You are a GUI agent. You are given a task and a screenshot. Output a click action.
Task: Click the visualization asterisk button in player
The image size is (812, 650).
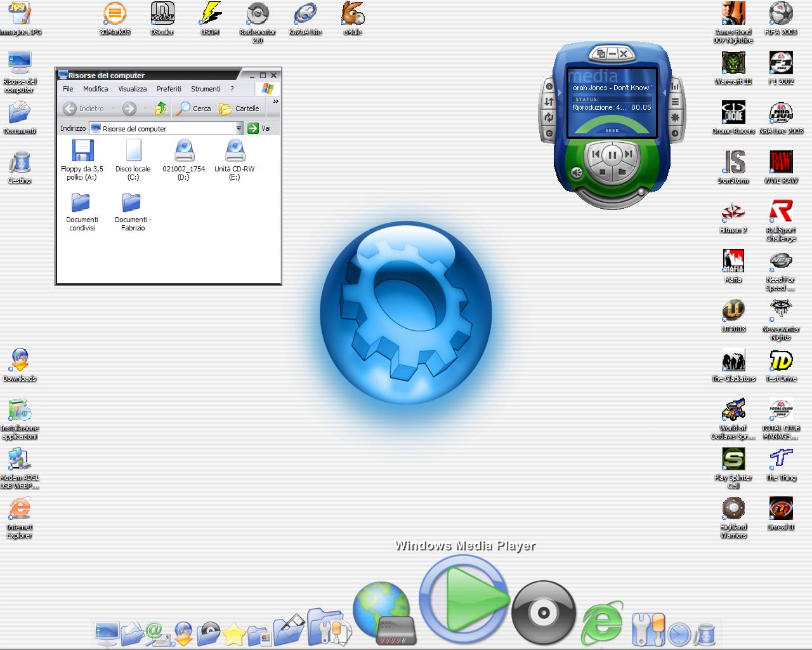click(x=675, y=117)
